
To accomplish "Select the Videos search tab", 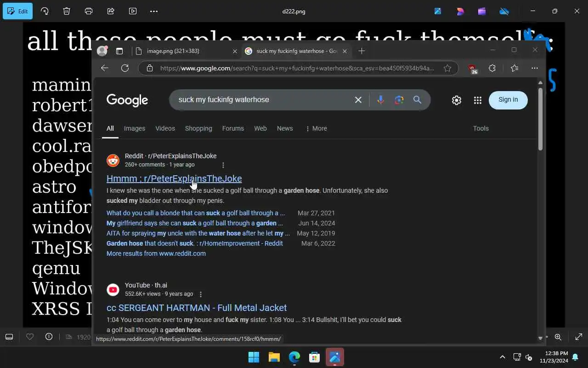I will tap(165, 128).
